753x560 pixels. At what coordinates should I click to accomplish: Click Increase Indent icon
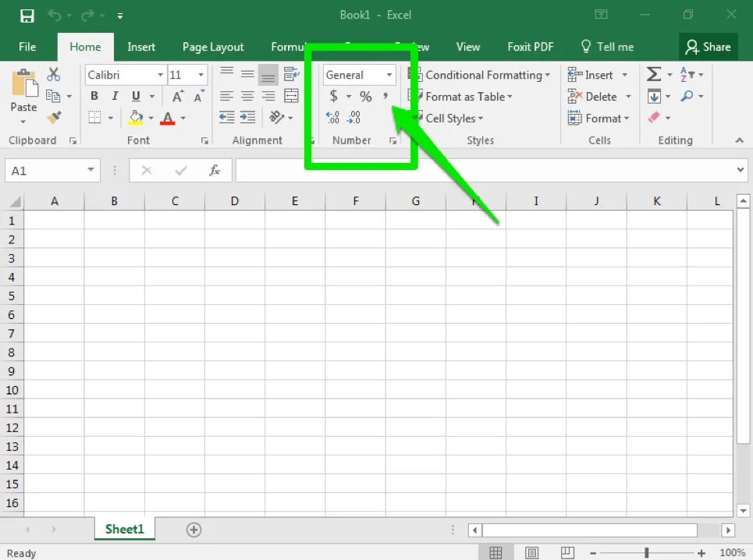tap(248, 117)
